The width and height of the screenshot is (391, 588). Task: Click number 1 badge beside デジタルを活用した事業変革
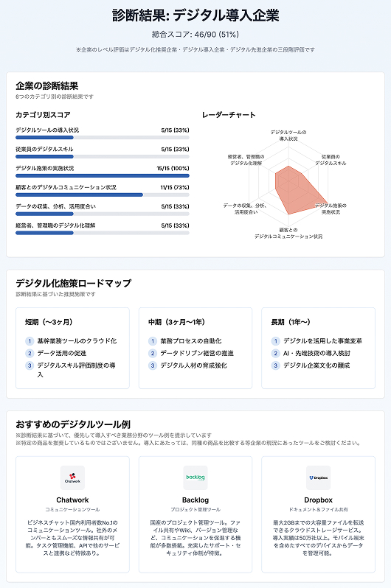275,341
